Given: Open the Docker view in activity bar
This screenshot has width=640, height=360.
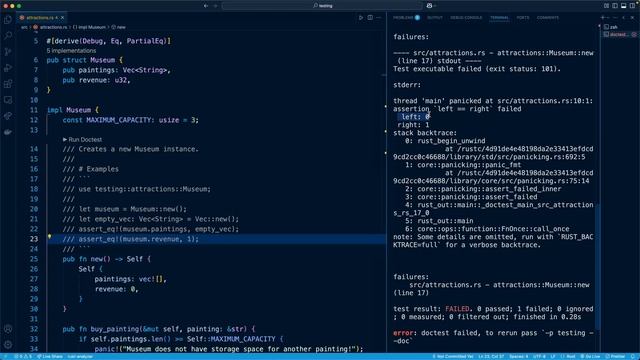Looking at the screenshot, I should tap(8, 132).
